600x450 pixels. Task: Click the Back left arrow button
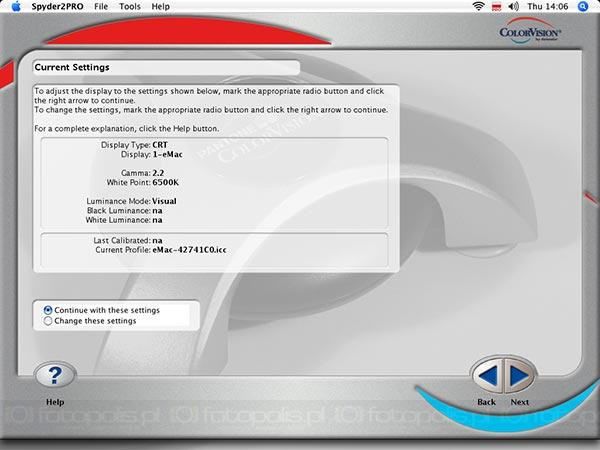pos(488,376)
